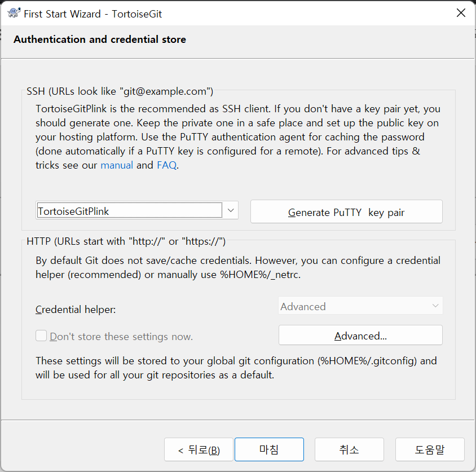Click the SSH group box label

(x=120, y=91)
